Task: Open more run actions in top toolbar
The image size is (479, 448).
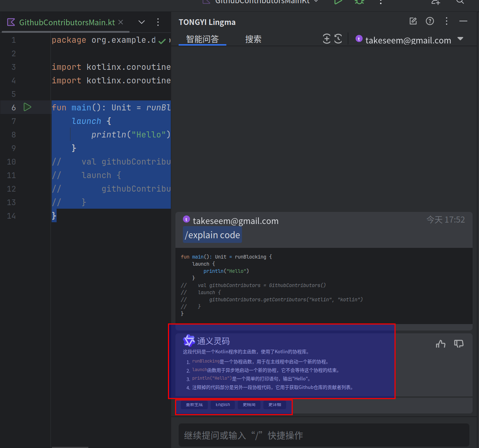Action: 381,2
